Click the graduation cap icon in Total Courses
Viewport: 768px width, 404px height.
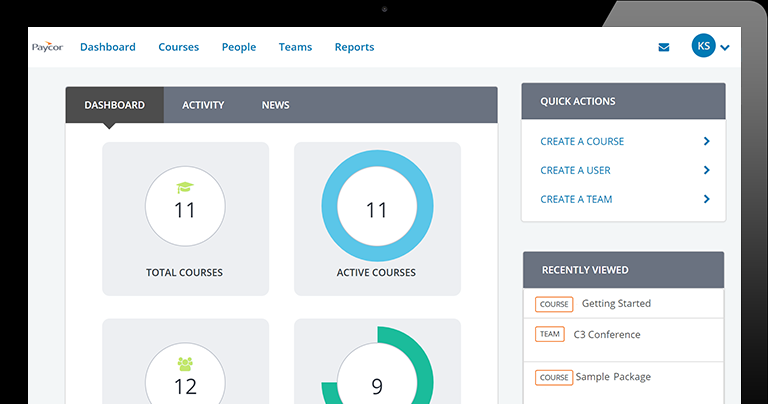(x=185, y=188)
